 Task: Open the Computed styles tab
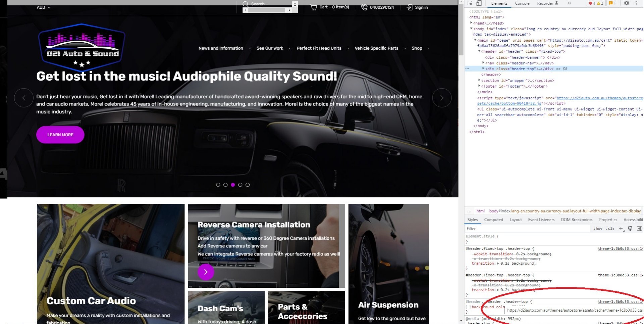click(493, 220)
